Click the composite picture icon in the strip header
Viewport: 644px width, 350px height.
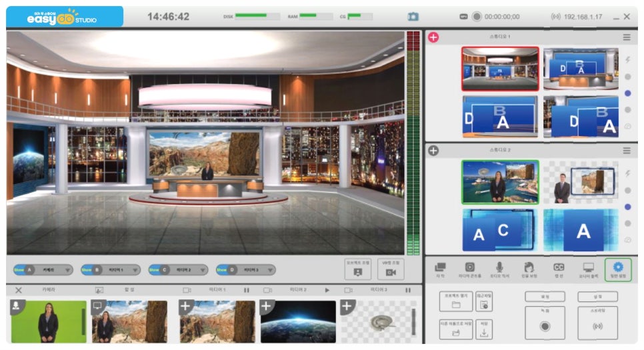click(x=99, y=290)
